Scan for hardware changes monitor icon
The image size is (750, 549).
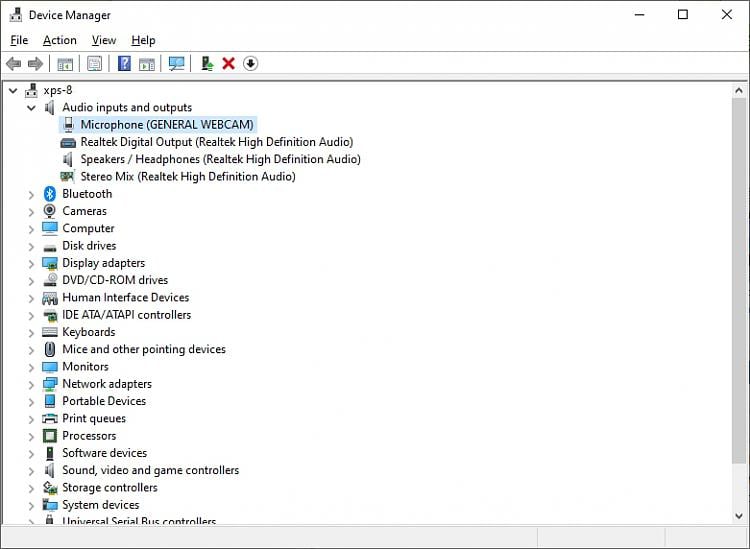pos(176,64)
